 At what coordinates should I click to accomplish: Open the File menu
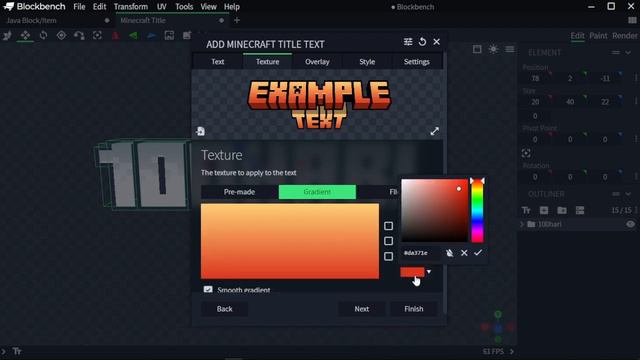coord(79,7)
